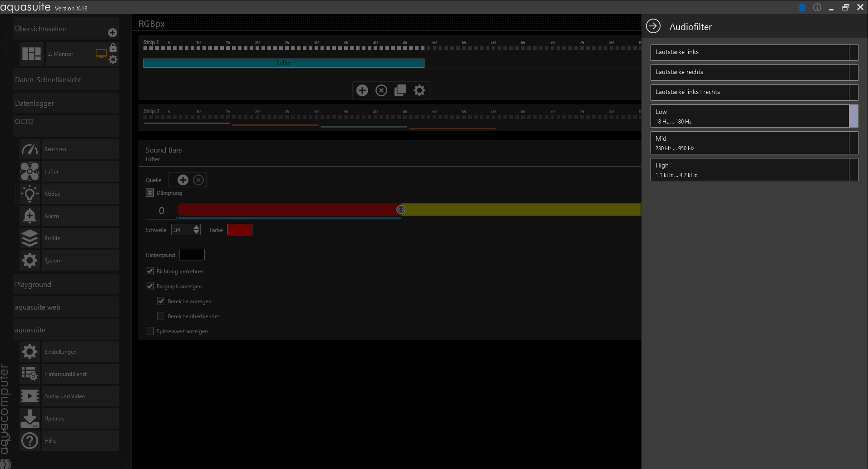Add a Quelle source with the plus icon

183,180
